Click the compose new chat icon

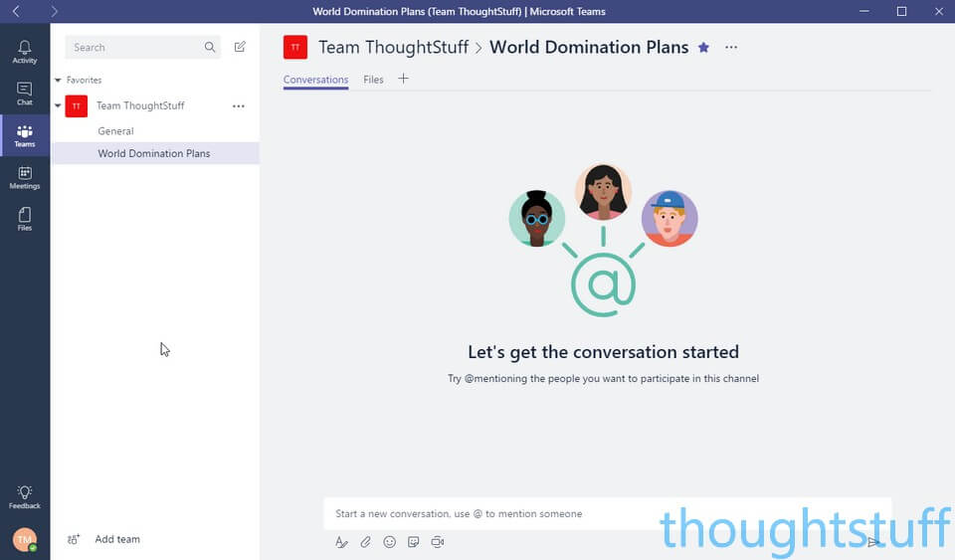pos(240,47)
